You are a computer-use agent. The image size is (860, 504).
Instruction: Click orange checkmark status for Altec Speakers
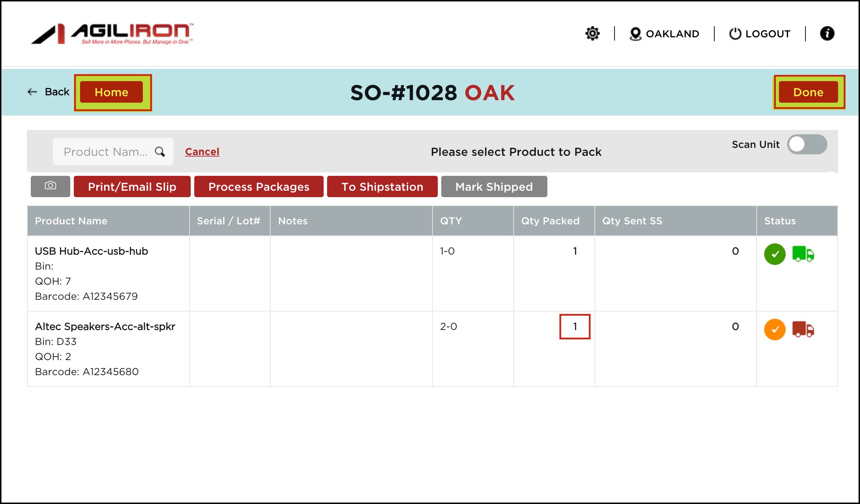[x=775, y=329]
